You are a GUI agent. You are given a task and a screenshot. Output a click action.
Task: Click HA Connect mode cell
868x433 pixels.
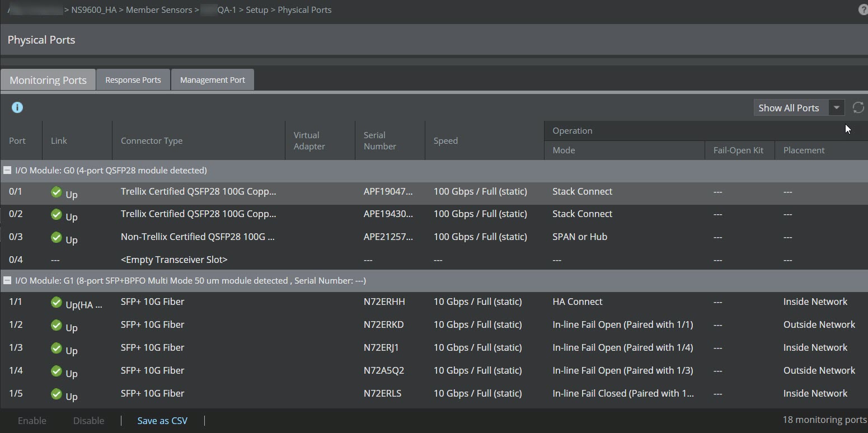tap(578, 302)
